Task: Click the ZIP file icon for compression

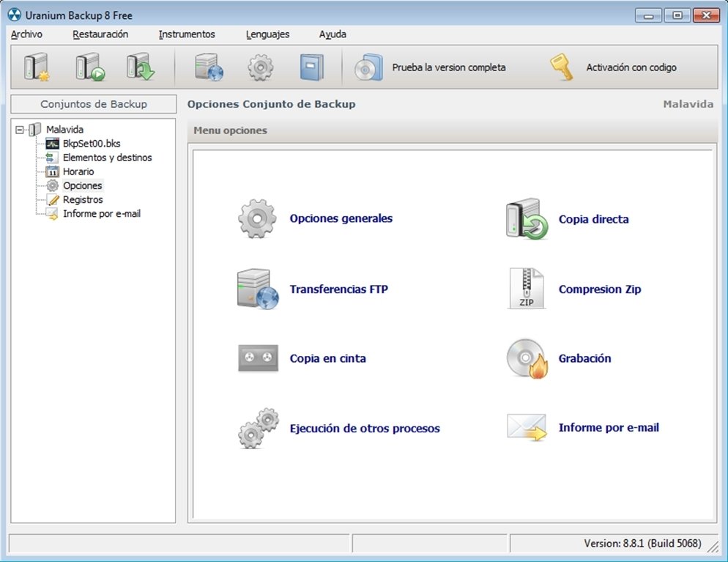Action: pos(526,289)
